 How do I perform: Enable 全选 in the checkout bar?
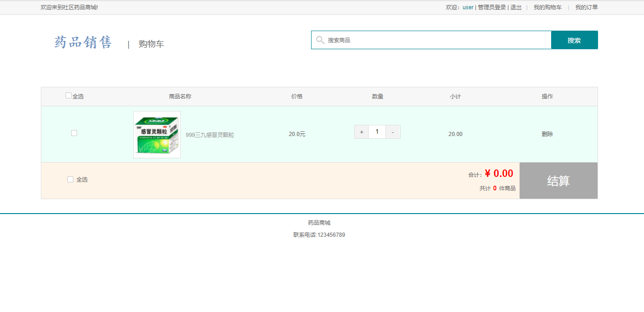(x=70, y=179)
